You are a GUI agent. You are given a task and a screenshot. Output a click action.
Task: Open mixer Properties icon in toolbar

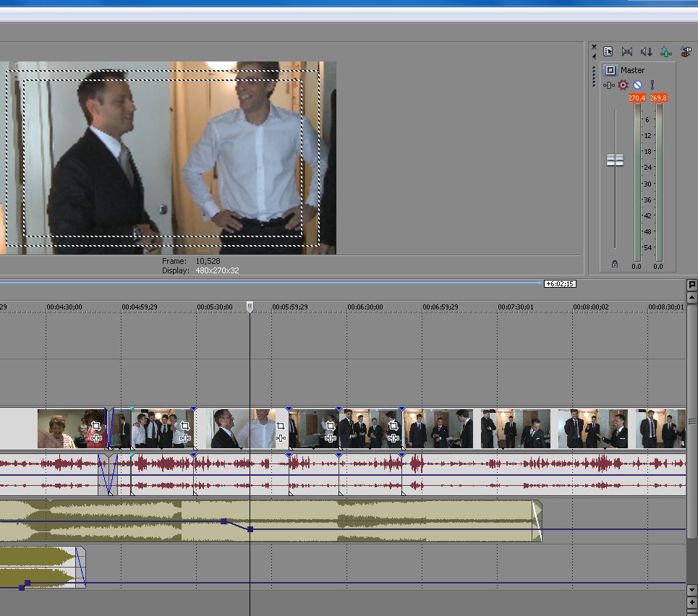(x=608, y=51)
